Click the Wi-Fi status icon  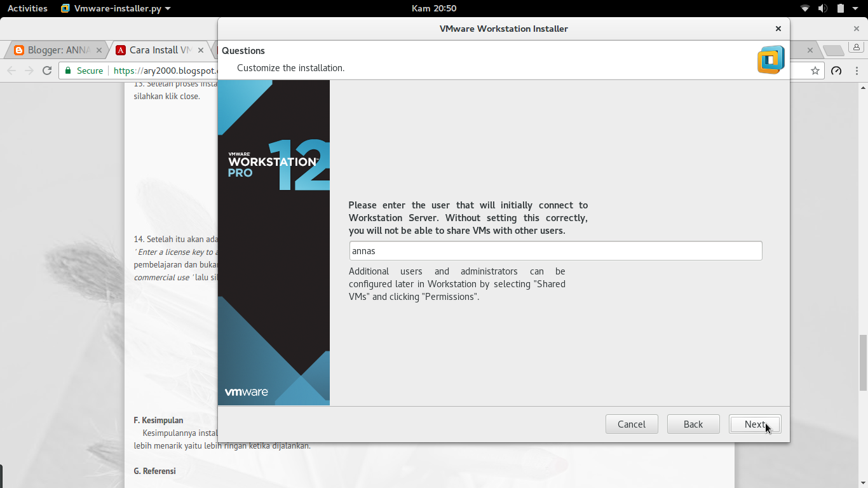805,8
